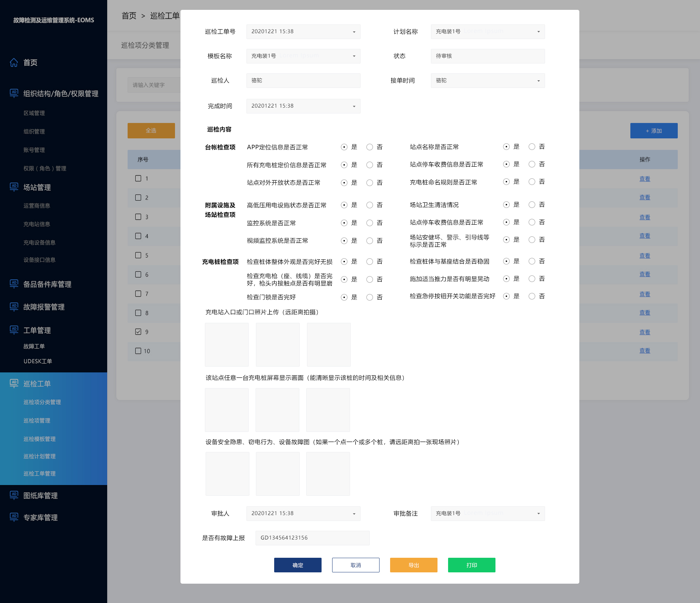Open the 审批备注 dropdown
The height and width of the screenshot is (603, 700).
(x=488, y=514)
